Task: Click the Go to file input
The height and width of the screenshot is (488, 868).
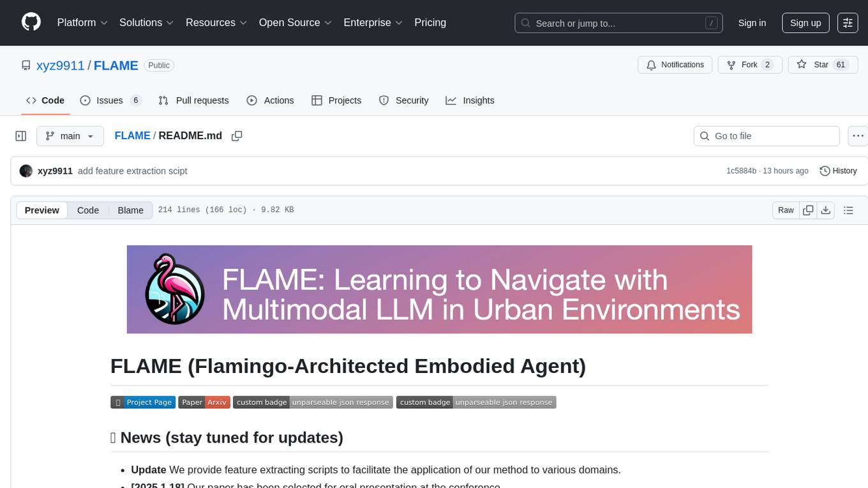Action: pyautogui.click(x=767, y=136)
